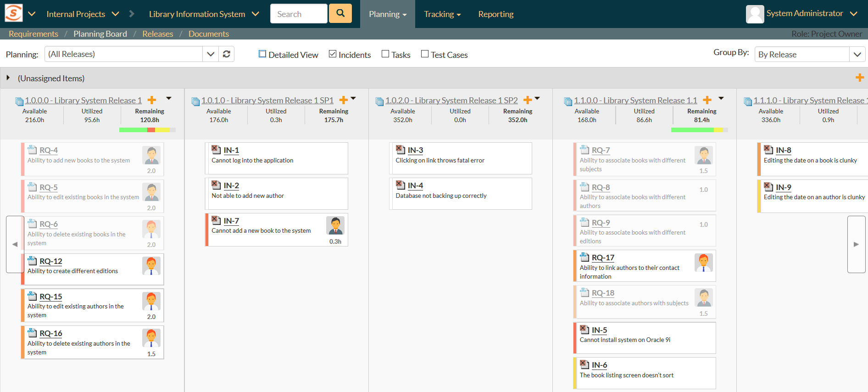Image resolution: width=868 pixels, height=392 pixels.
Task: Click the requirement icon on RQ-12 card
Action: click(x=32, y=260)
